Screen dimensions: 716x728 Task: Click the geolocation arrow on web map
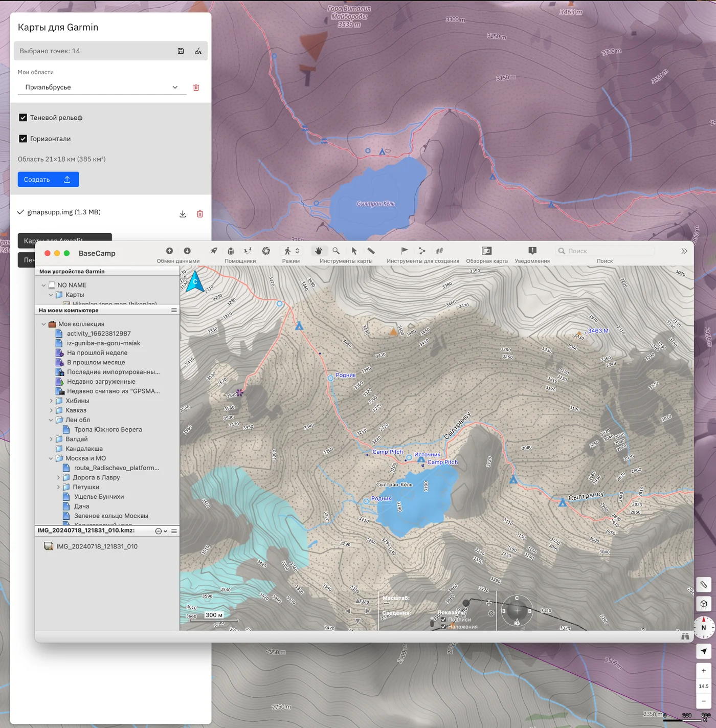704,651
